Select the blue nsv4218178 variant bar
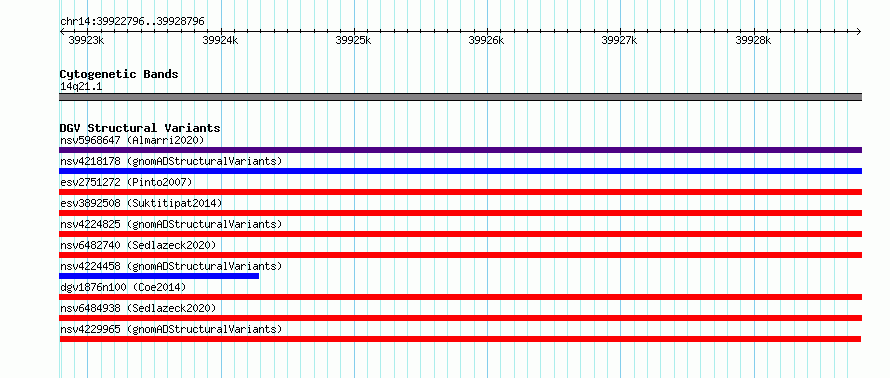Image resolution: width=890 pixels, height=378 pixels. pyautogui.click(x=460, y=171)
